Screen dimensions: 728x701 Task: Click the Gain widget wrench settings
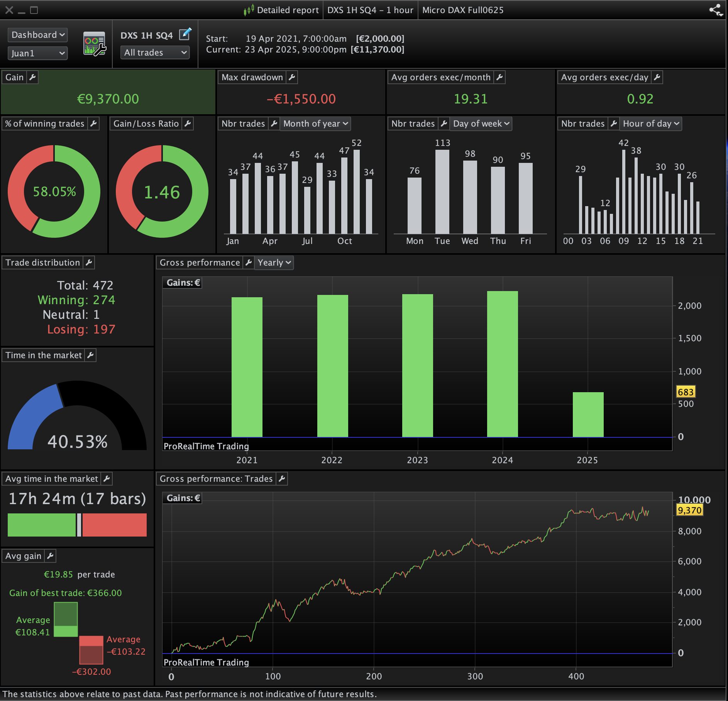(33, 77)
